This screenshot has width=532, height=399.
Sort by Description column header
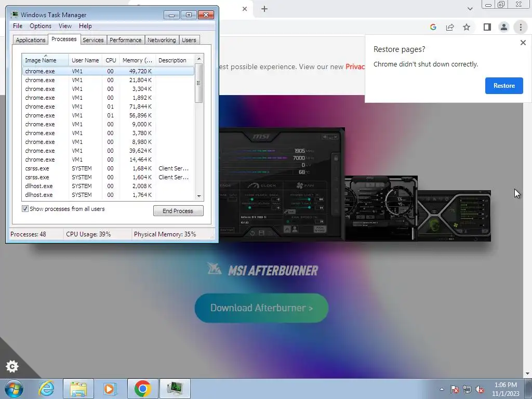[x=175, y=60]
